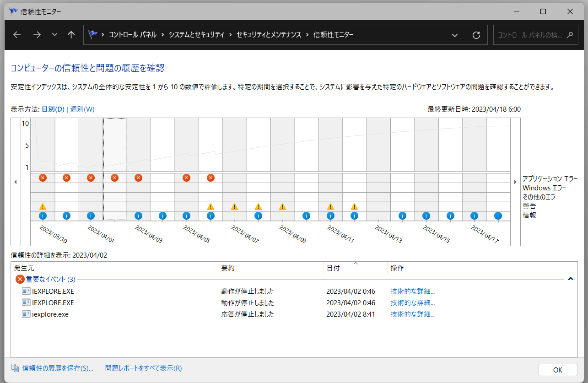Switch the view to 週別(W)

click(x=82, y=109)
